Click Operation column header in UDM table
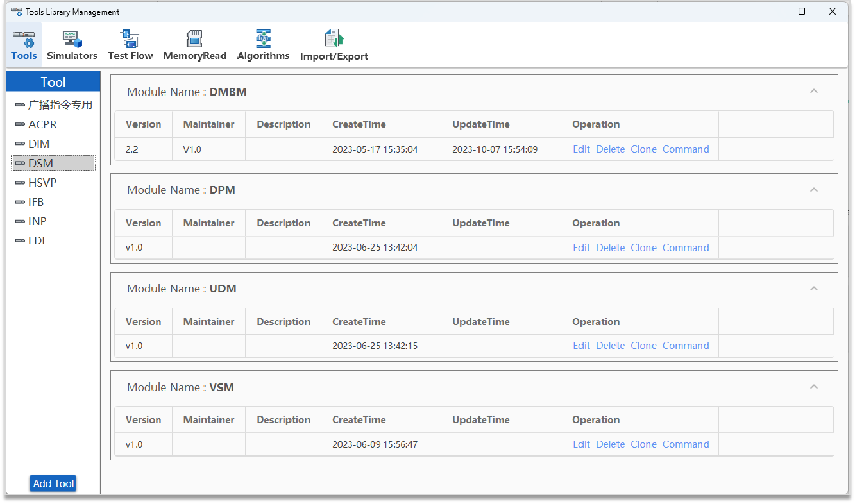Image resolution: width=855 pixels, height=504 pixels. pyautogui.click(x=639, y=322)
